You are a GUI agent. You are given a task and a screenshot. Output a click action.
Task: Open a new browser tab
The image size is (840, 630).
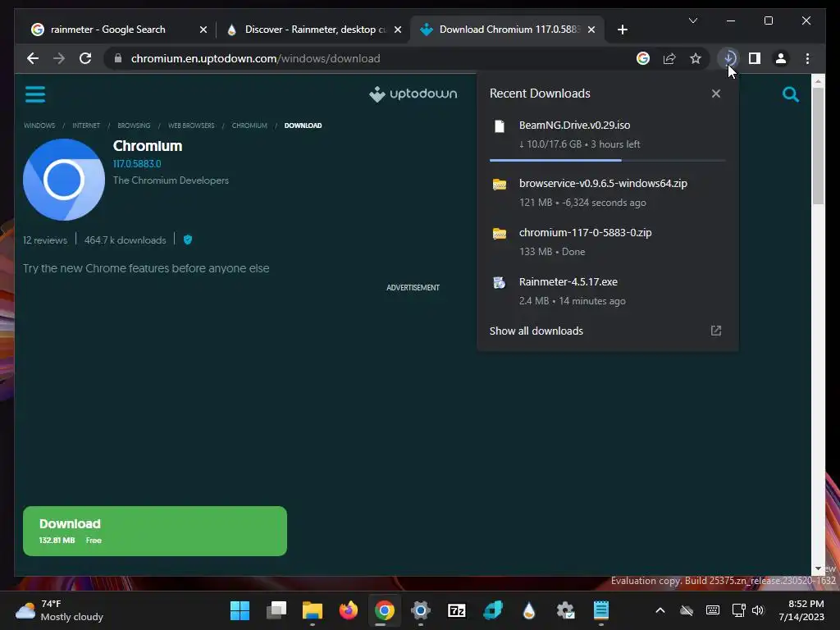(x=622, y=30)
